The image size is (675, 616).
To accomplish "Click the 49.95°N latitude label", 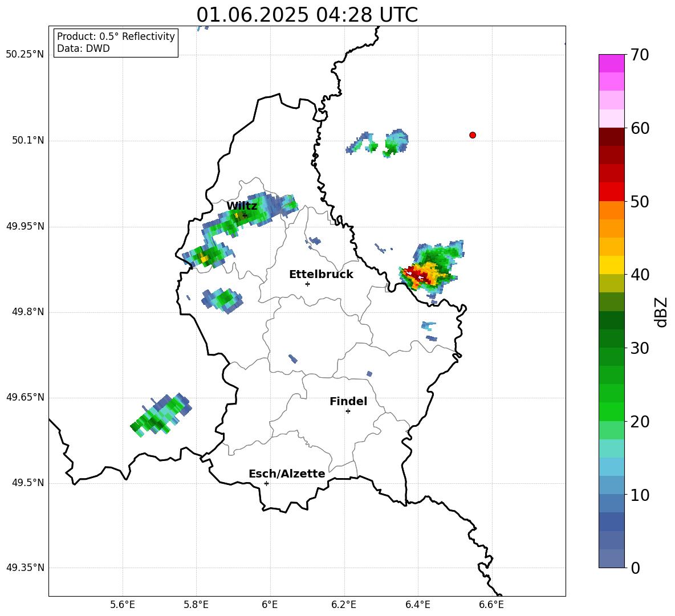I will click(x=25, y=226).
